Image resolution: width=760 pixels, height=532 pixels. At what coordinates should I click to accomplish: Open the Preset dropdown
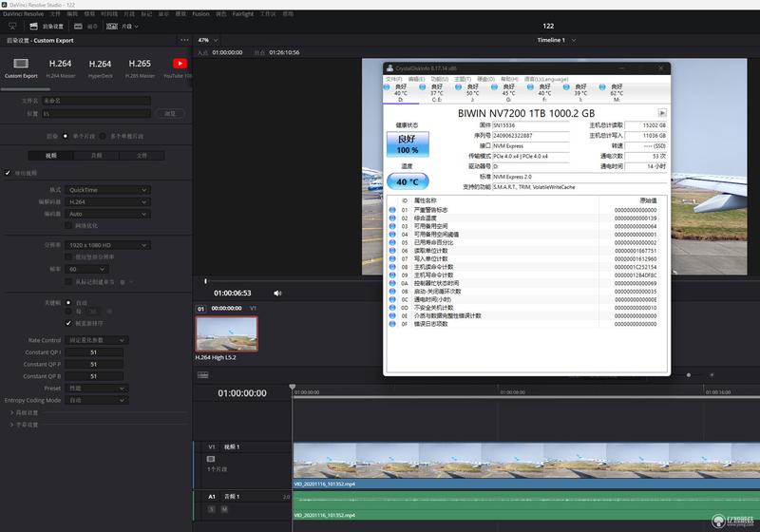pyautogui.click(x=97, y=389)
